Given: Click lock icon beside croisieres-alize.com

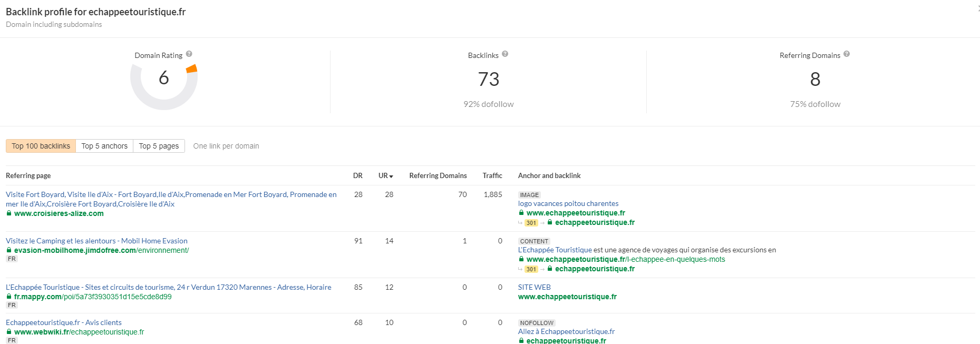Looking at the screenshot, I should (x=9, y=213).
